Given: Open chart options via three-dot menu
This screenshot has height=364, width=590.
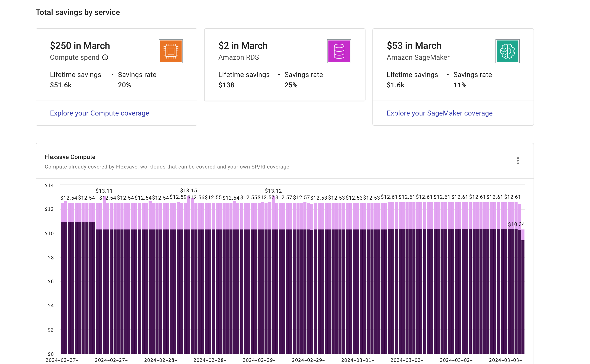Looking at the screenshot, I should [518, 161].
